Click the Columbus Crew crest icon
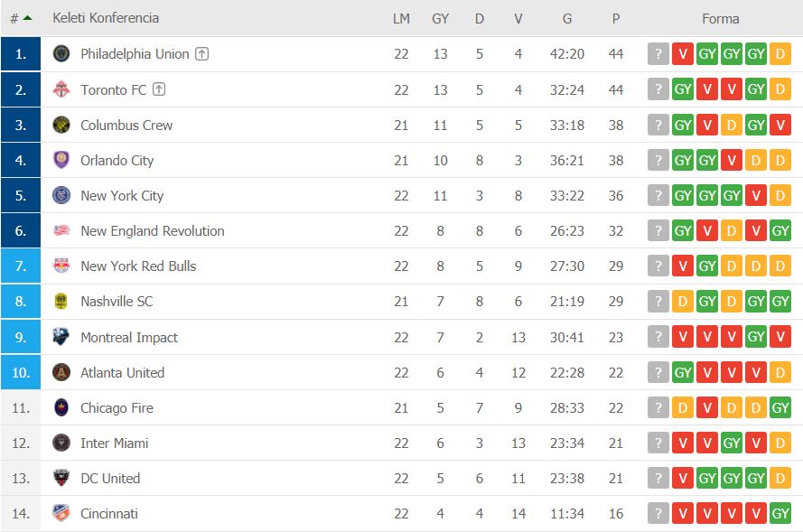This screenshot has width=803, height=532. [61, 125]
